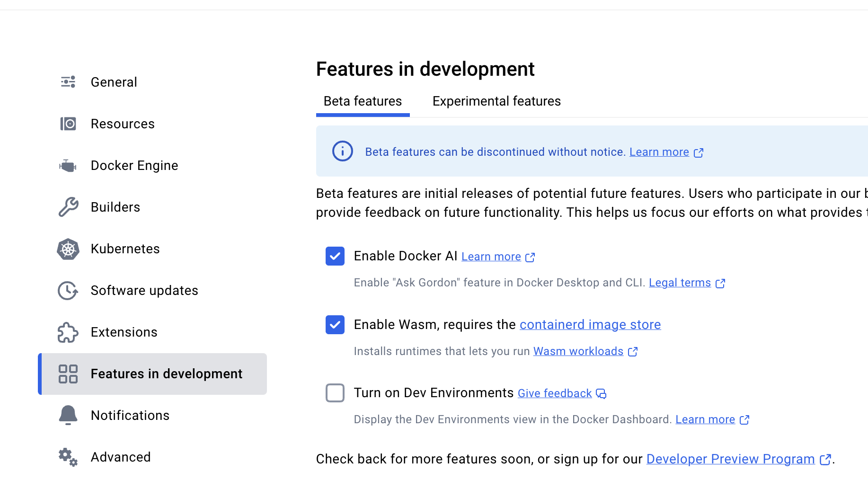Select Builders in the sidebar
The width and height of the screenshot is (868, 498).
(152, 207)
